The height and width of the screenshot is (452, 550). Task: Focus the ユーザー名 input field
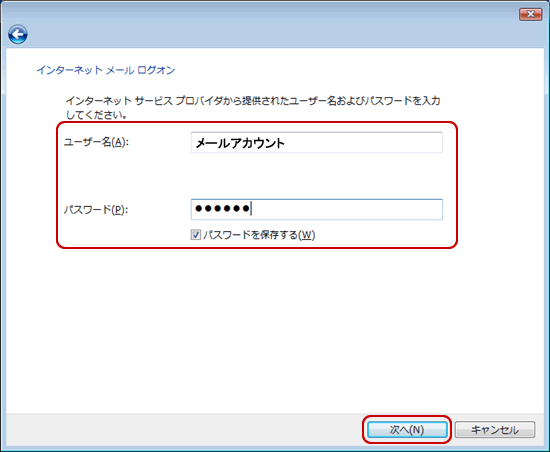pyautogui.click(x=317, y=143)
